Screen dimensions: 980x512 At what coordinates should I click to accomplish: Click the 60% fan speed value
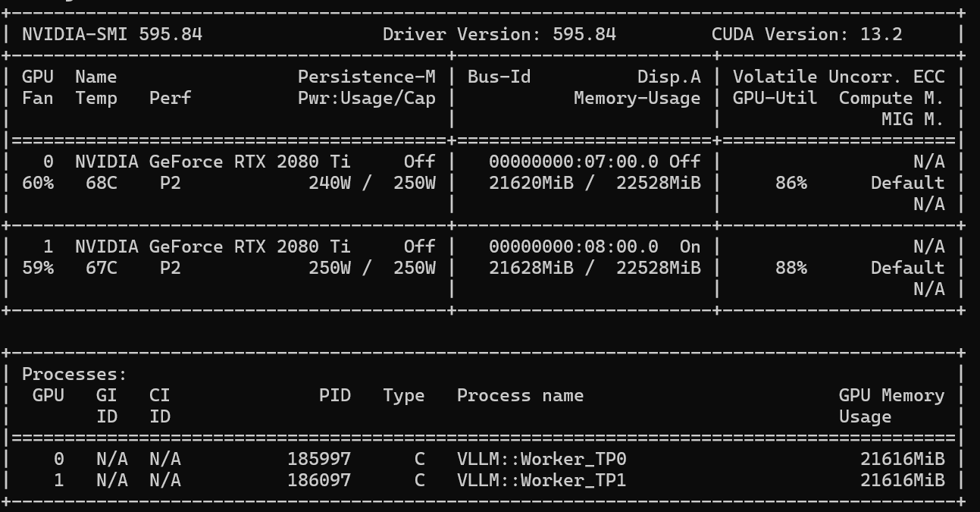point(38,183)
